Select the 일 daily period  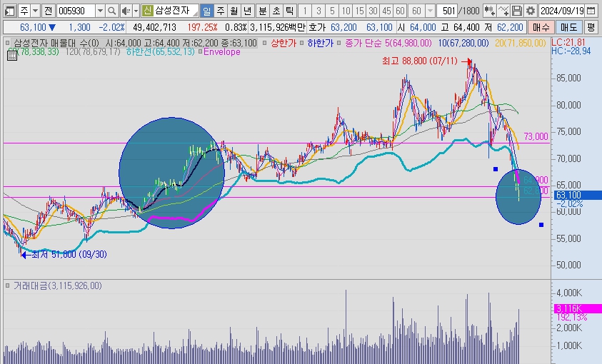207,11
